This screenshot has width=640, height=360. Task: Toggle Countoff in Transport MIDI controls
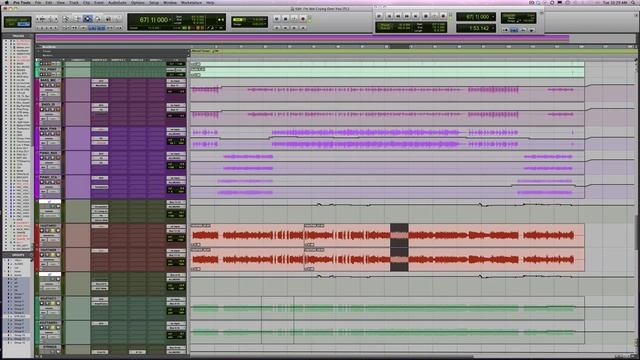pyautogui.click(x=523, y=30)
